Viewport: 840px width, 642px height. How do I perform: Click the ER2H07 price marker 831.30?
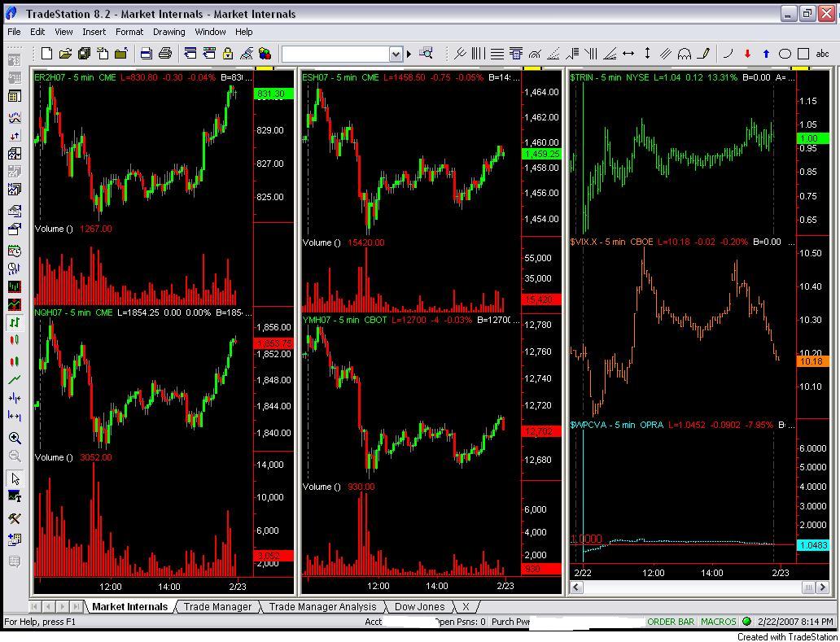click(x=273, y=94)
